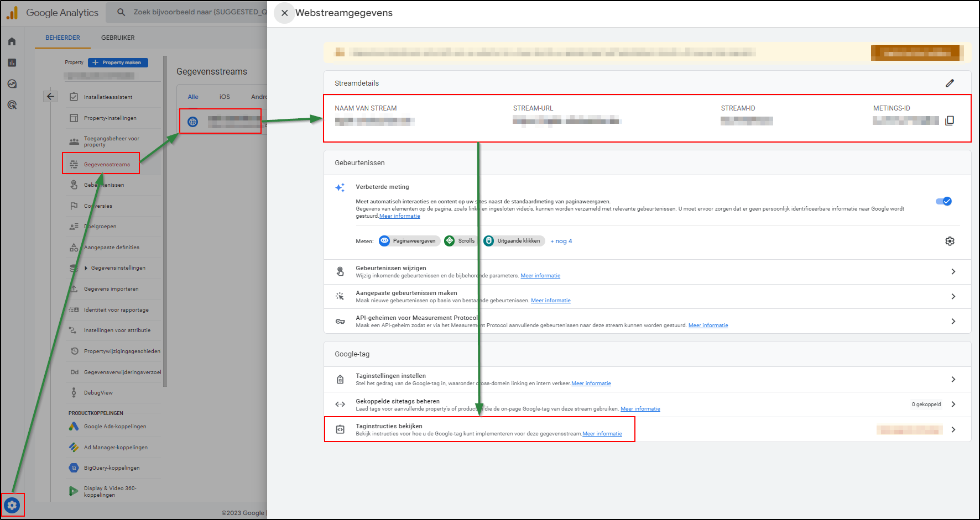Open Advertising from the navigation rail
Viewport: 980px width, 520px height.
(x=12, y=104)
